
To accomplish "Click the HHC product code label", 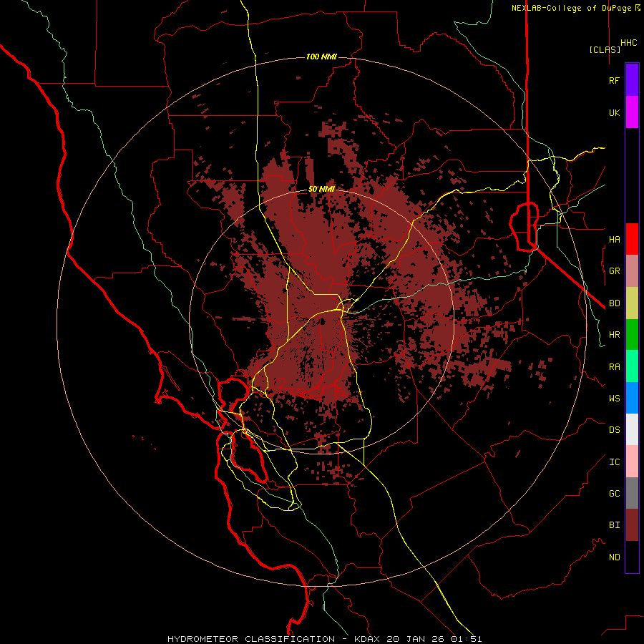I will (628, 43).
